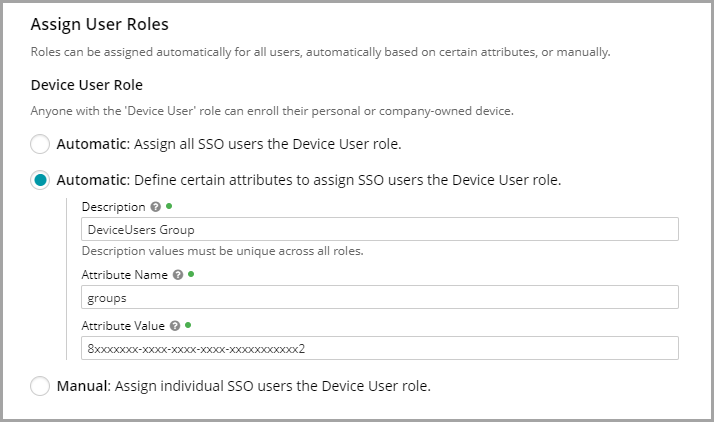The width and height of the screenshot is (714, 422).
Task: Click the green dot beside Attribute Value
Action: [x=188, y=325]
